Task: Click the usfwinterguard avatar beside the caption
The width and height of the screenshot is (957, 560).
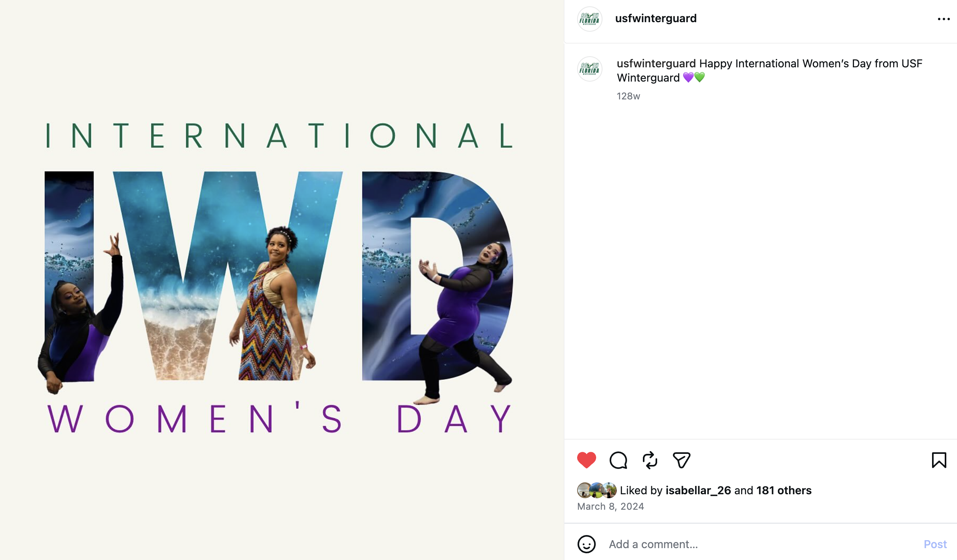Action: point(590,69)
